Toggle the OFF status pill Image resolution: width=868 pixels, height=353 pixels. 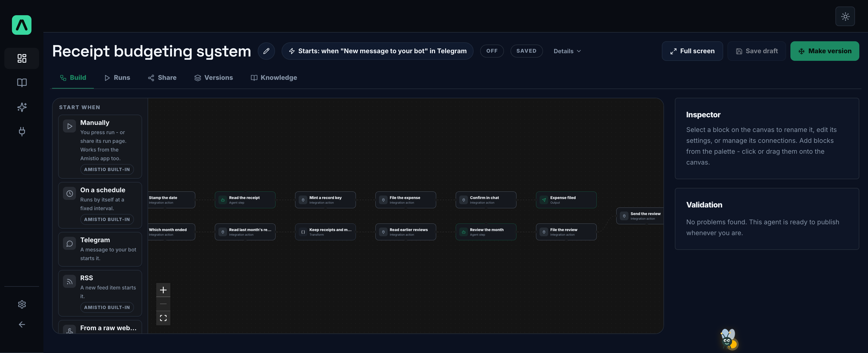click(x=492, y=51)
